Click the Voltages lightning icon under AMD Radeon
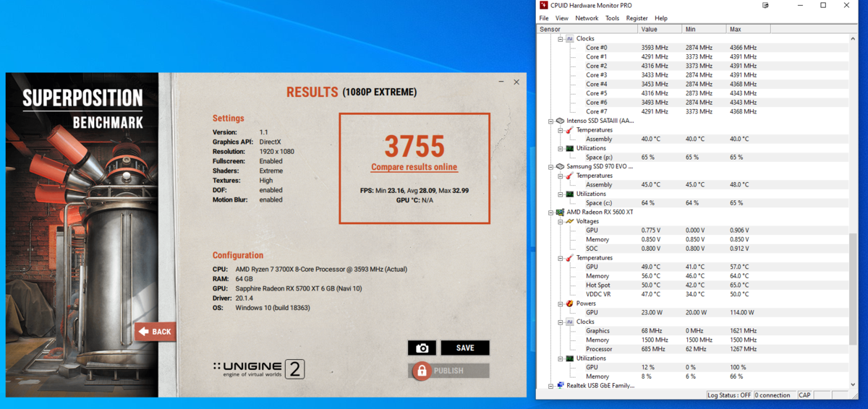Viewport: 868px width, 409px height. click(570, 221)
